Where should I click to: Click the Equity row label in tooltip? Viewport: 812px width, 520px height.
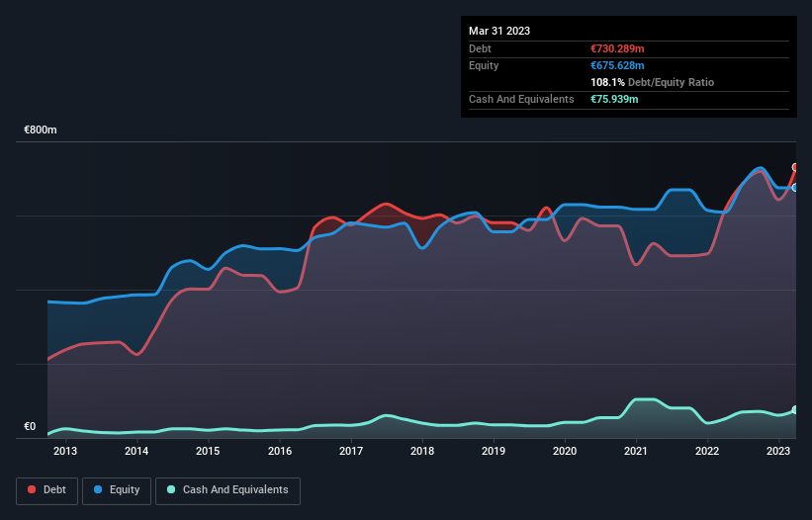[x=484, y=65]
